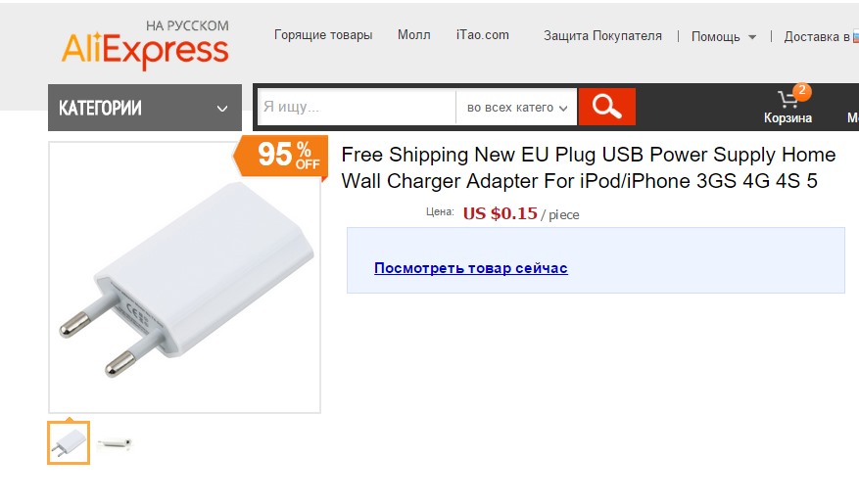Image resolution: width=859 pixels, height=504 pixels.
Task: Visit the iTao.com link
Action: (483, 35)
